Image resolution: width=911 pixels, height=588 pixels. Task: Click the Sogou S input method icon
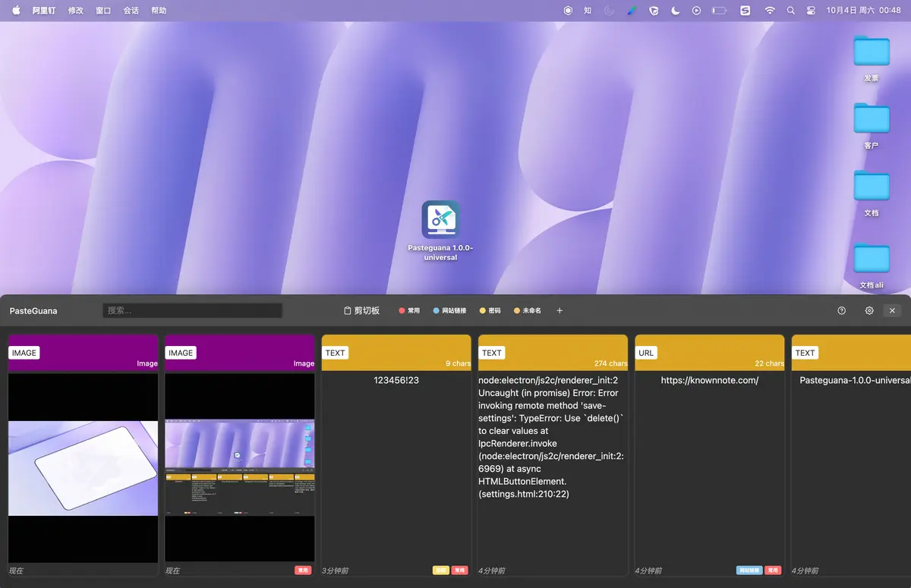[x=745, y=11]
